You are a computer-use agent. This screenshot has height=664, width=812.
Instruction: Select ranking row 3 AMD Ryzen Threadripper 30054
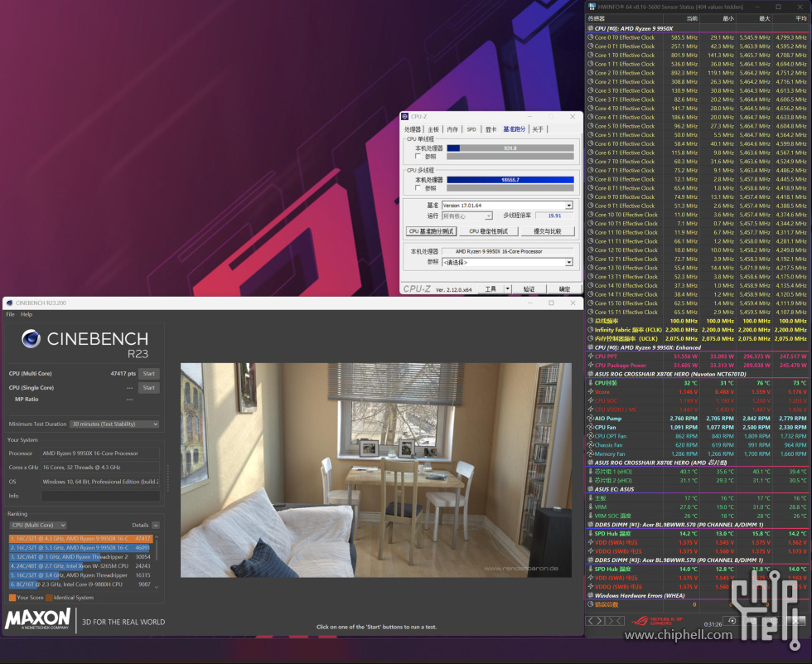click(80, 557)
